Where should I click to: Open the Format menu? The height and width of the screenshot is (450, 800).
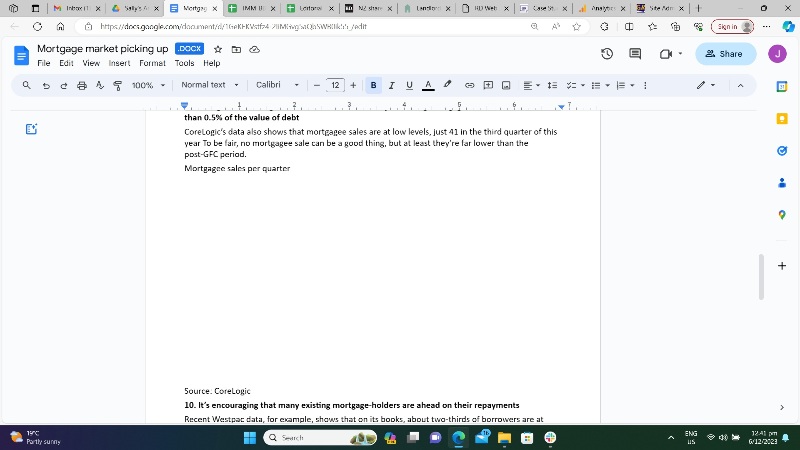[152, 63]
